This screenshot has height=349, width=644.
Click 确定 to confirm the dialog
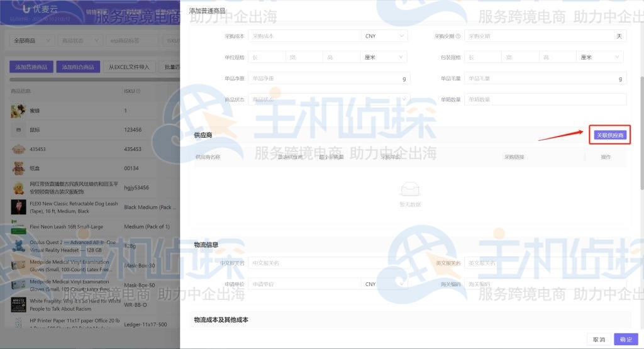pyautogui.click(x=626, y=340)
